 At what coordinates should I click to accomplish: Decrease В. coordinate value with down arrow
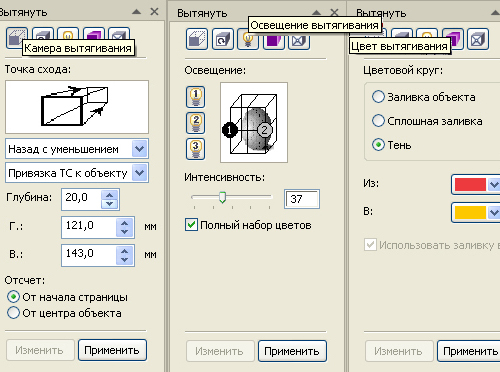coord(125,260)
